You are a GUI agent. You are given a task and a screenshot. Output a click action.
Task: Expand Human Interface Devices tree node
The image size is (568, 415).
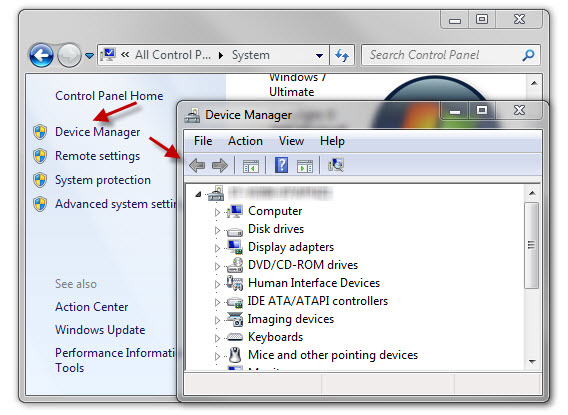tap(217, 284)
